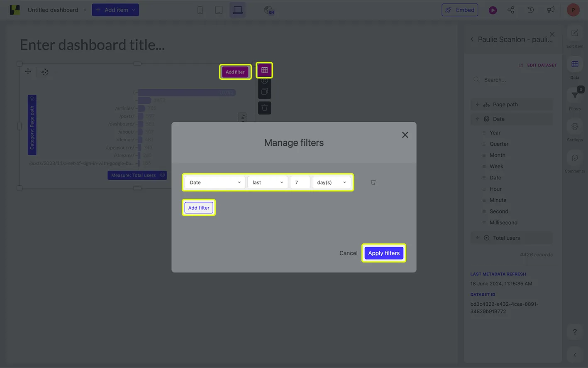Screen dimensions: 588x368
Task: Open the language globe EN selector
Action: tap(269, 10)
